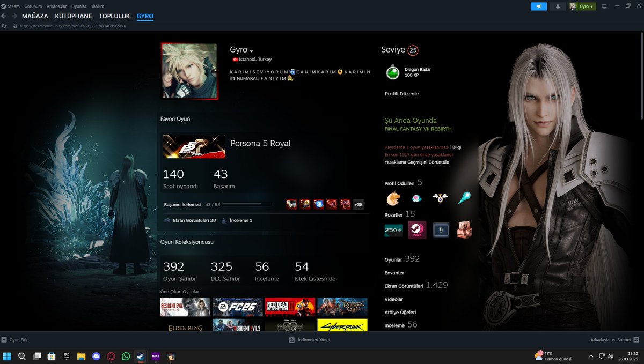This screenshot has width=644, height=364.
Task: Click the Friends and Chat icon at bottom right
Action: coord(636,340)
